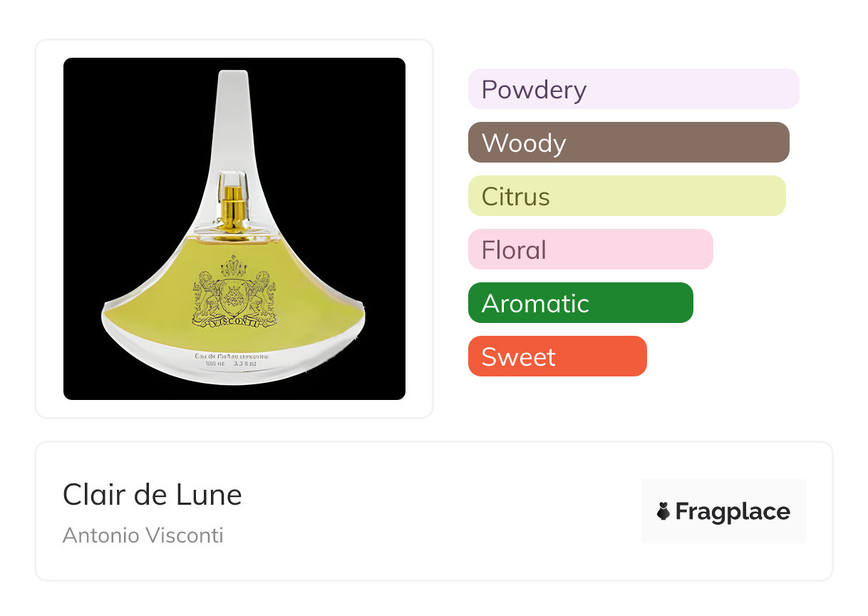868x616 pixels.
Task: Click the lion crest emblem on bottle
Action: pos(234,288)
